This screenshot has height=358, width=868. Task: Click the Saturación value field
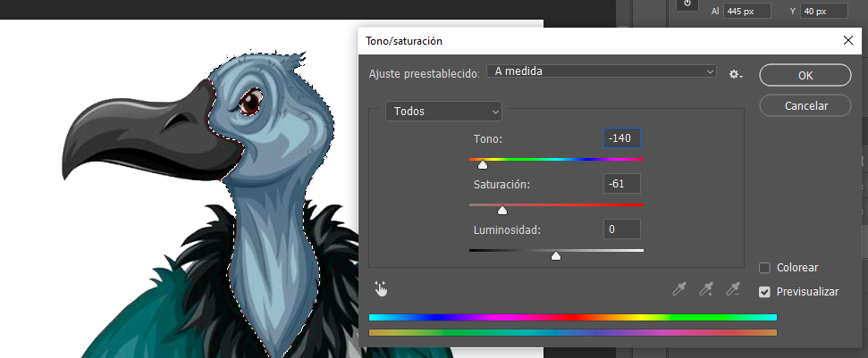tap(622, 184)
